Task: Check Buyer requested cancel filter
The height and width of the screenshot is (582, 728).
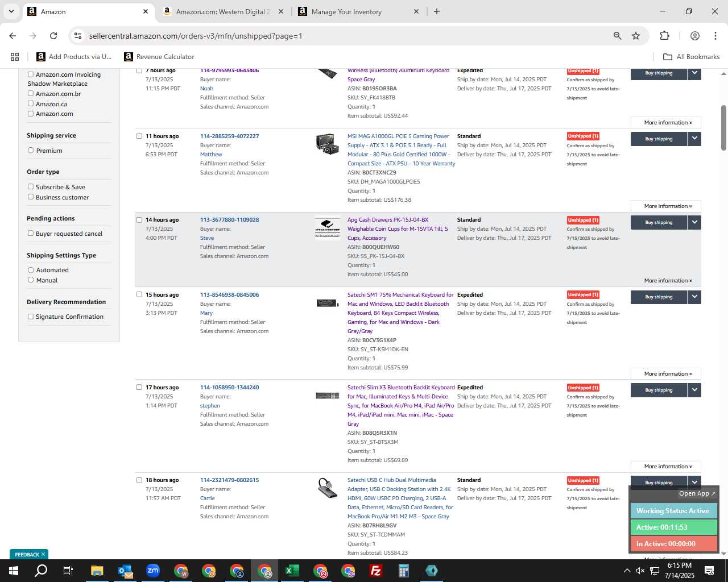Action: 31,234
